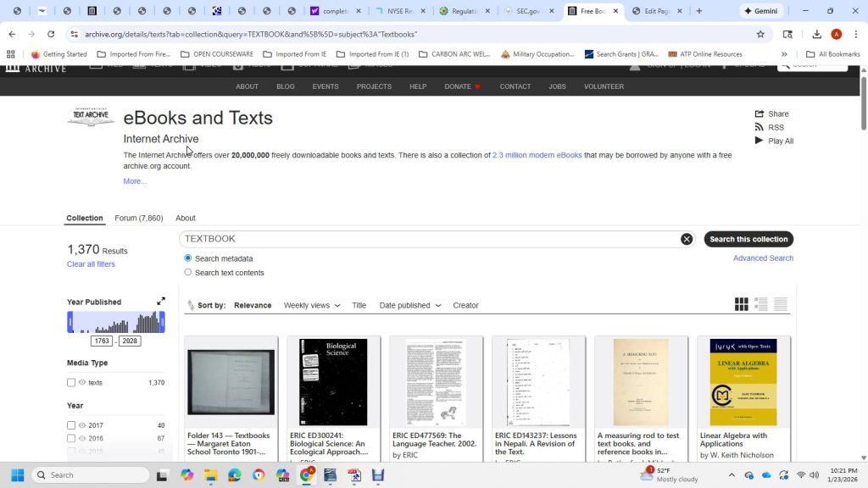
Task: Select Search metadata radio button
Action: point(188,258)
